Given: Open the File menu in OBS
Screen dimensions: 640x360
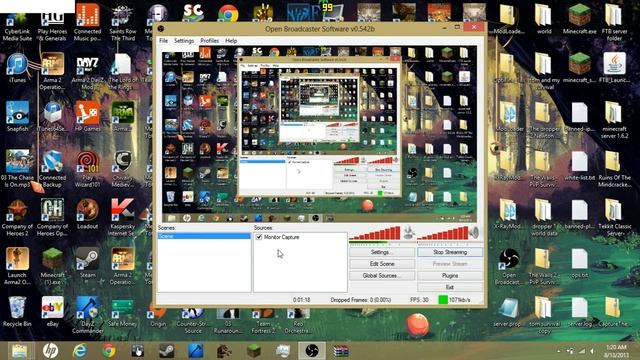Looking at the screenshot, I should click(163, 41).
